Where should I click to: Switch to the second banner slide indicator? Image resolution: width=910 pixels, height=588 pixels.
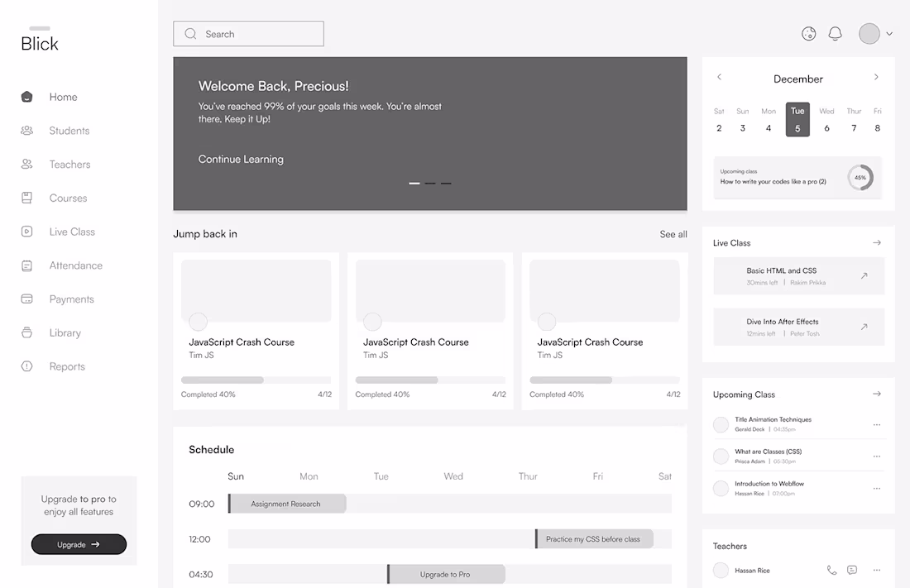click(x=430, y=184)
